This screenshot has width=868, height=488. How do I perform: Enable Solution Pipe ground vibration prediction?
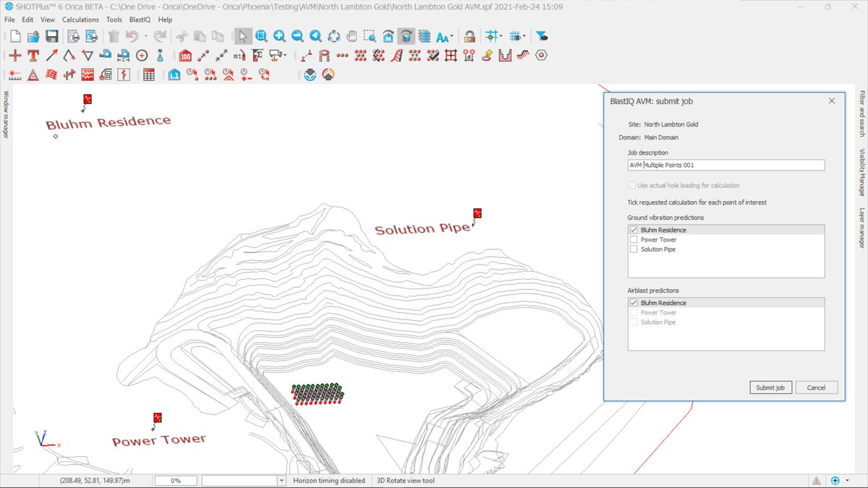[x=634, y=249]
